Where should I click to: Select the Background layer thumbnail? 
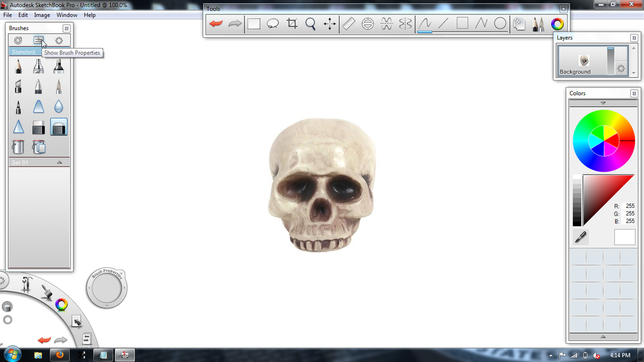(x=584, y=61)
